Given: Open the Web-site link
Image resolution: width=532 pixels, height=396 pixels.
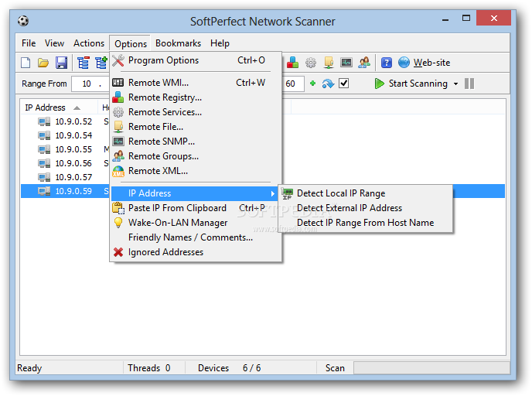Looking at the screenshot, I should coord(431,63).
